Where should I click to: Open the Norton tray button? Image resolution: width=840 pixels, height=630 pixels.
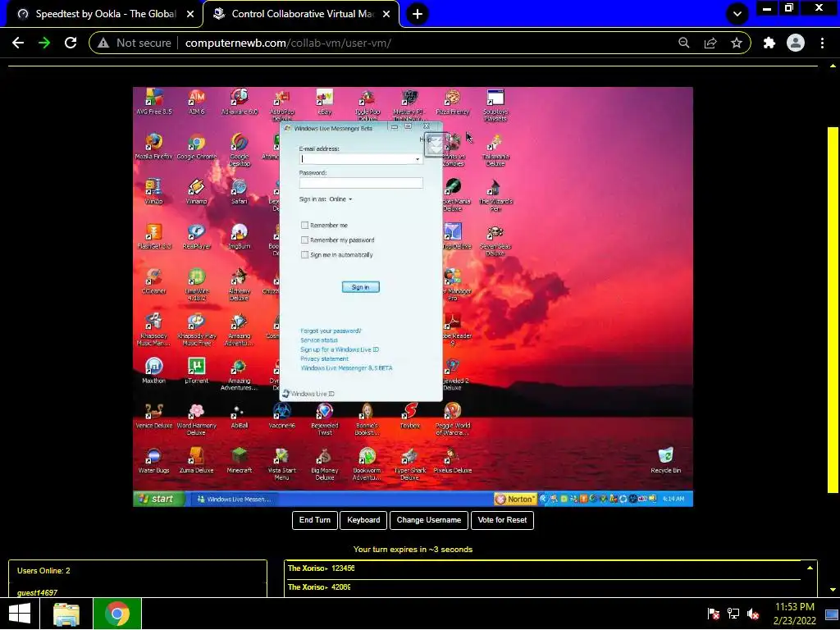[515, 499]
